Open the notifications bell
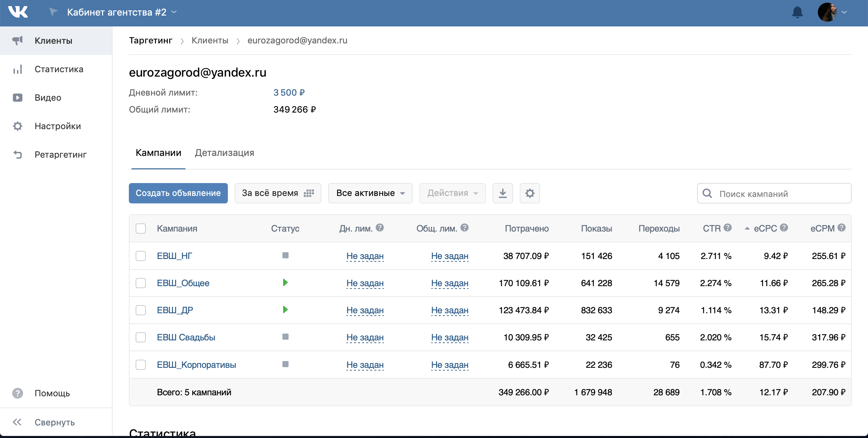868x438 pixels. pos(797,12)
